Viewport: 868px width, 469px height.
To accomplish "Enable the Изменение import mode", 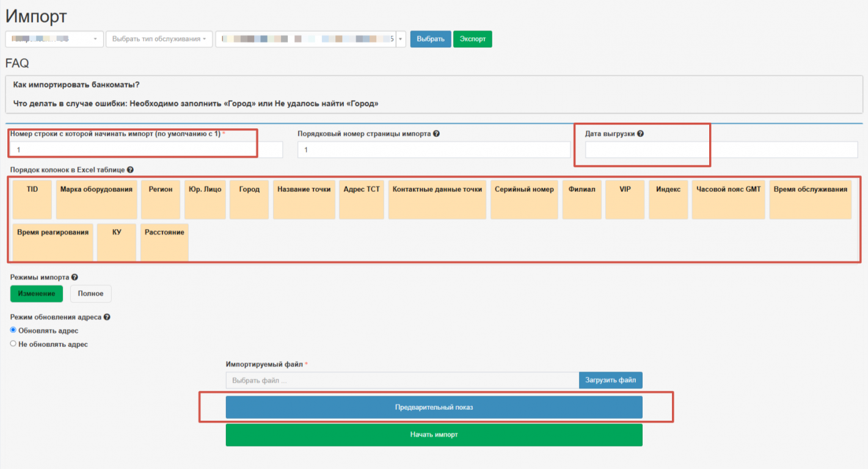I will pos(37,294).
